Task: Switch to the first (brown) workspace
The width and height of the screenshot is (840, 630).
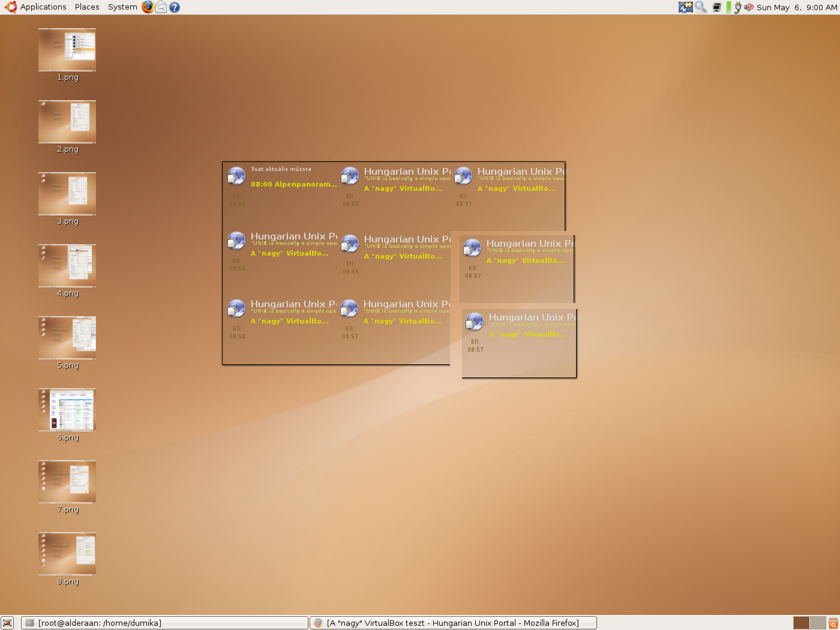Action: [801, 623]
